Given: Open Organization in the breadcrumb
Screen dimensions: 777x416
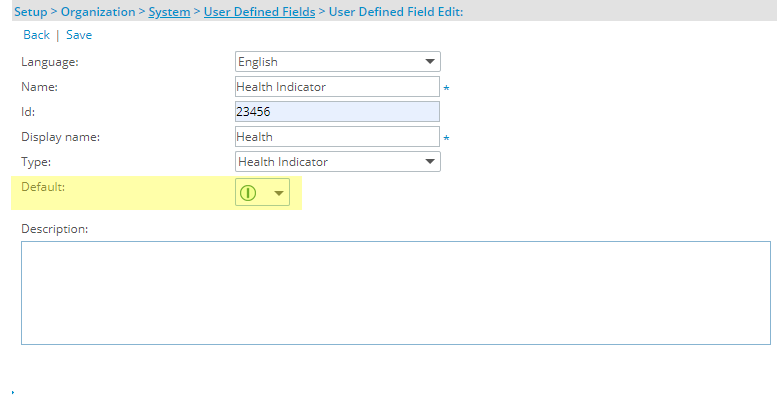Looking at the screenshot, I should (98, 12).
